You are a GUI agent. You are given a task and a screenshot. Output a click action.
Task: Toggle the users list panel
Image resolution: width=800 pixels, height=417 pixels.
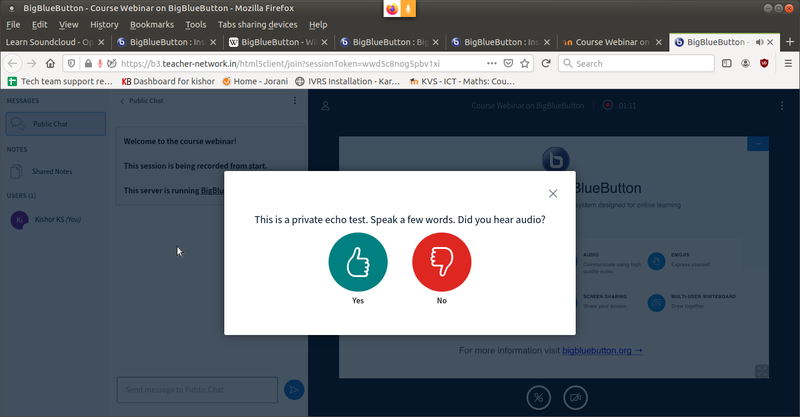(326, 106)
